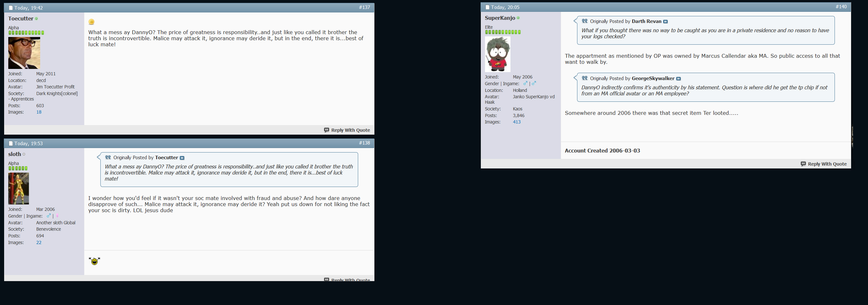Click sloth's golden armor avatar image
The image size is (868, 305).
pyautogui.click(x=18, y=189)
